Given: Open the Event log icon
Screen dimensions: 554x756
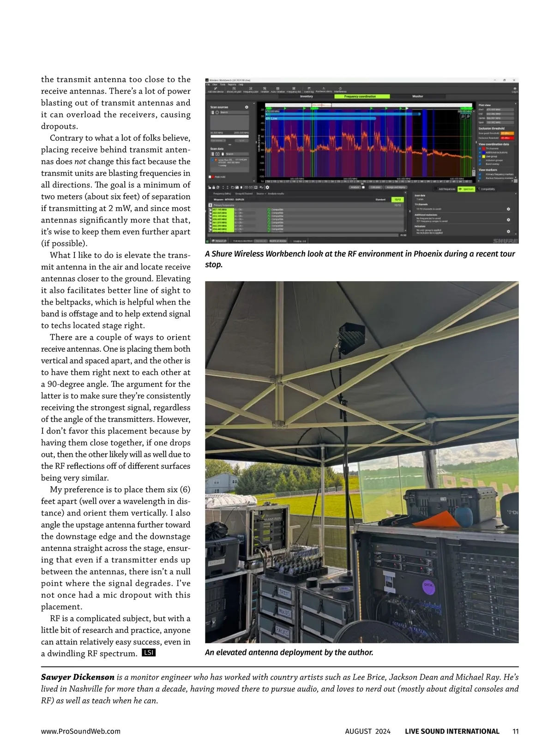Looking at the screenshot, I should (308, 90).
